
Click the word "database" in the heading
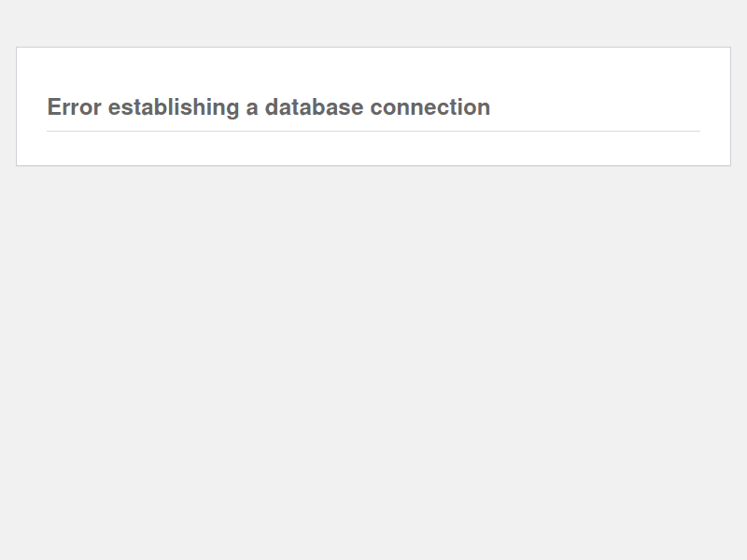pyautogui.click(x=314, y=107)
